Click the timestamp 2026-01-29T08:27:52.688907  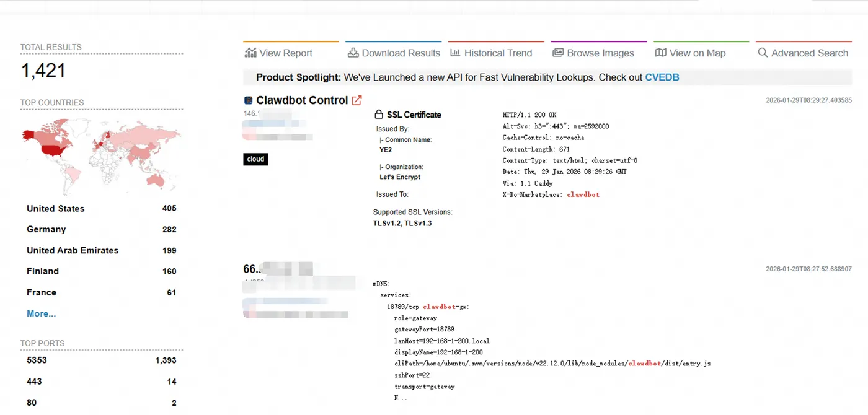pos(808,269)
